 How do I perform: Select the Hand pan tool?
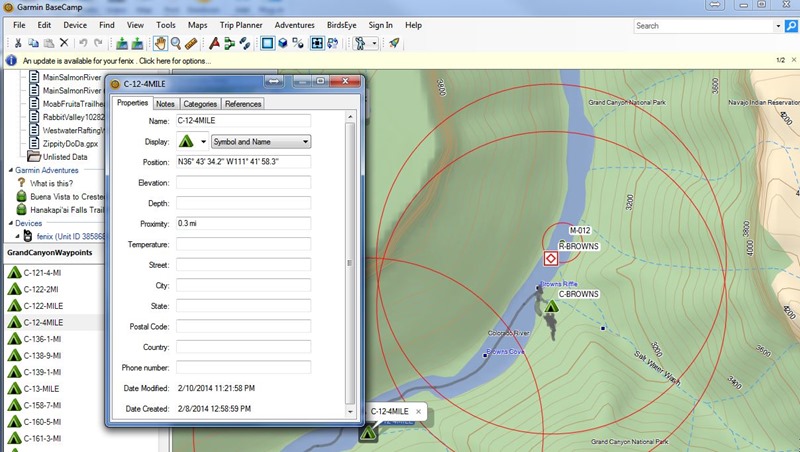click(x=160, y=43)
